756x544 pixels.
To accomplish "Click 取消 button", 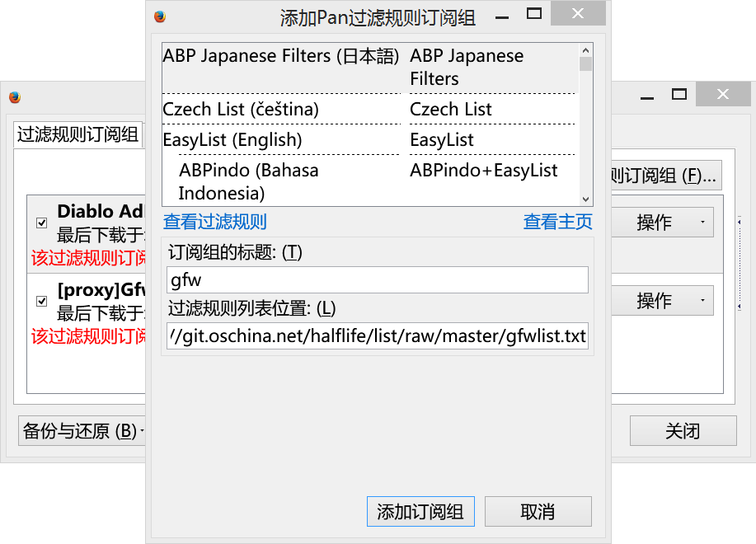I will click(538, 511).
